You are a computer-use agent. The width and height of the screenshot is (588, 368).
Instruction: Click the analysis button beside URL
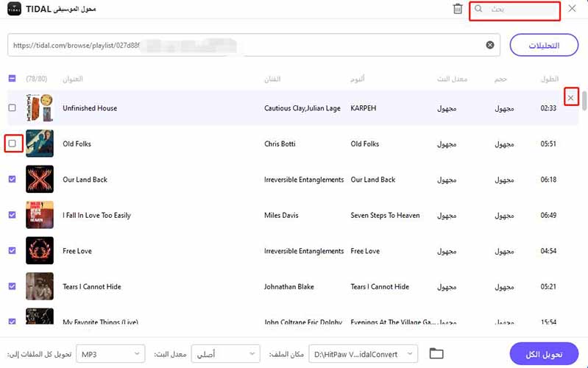(544, 45)
